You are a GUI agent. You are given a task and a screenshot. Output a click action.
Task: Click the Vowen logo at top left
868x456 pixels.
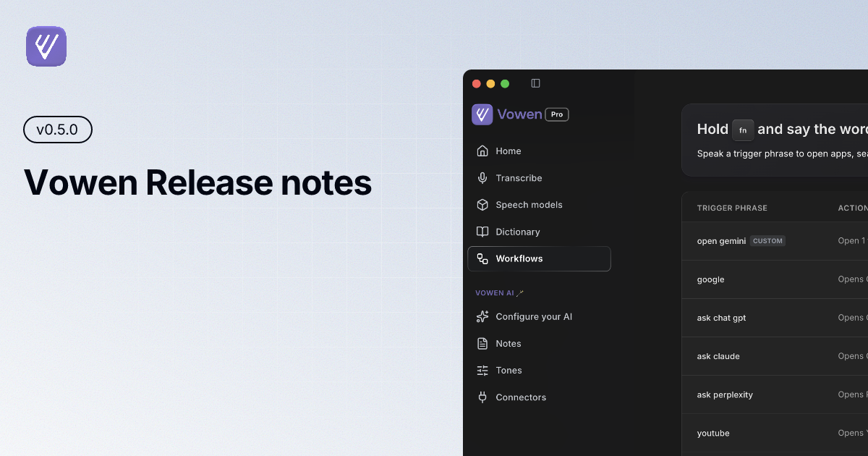coord(46,46)
